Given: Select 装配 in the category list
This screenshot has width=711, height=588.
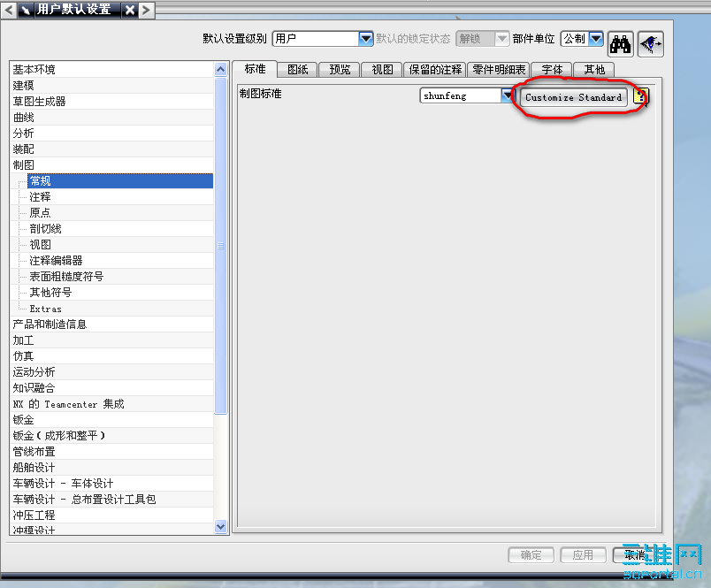Looking at the screenshot, I should (x=111, y=149).
